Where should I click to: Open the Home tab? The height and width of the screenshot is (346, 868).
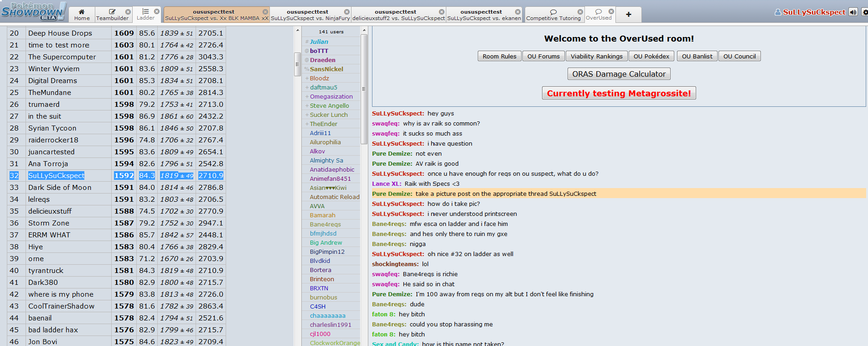click(x=82, y=15)
